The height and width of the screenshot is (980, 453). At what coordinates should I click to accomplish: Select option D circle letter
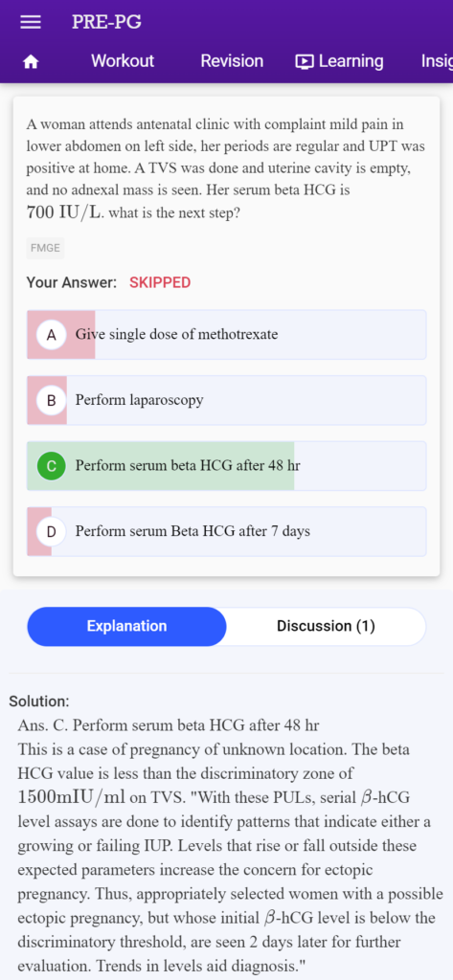click(52, 531)
